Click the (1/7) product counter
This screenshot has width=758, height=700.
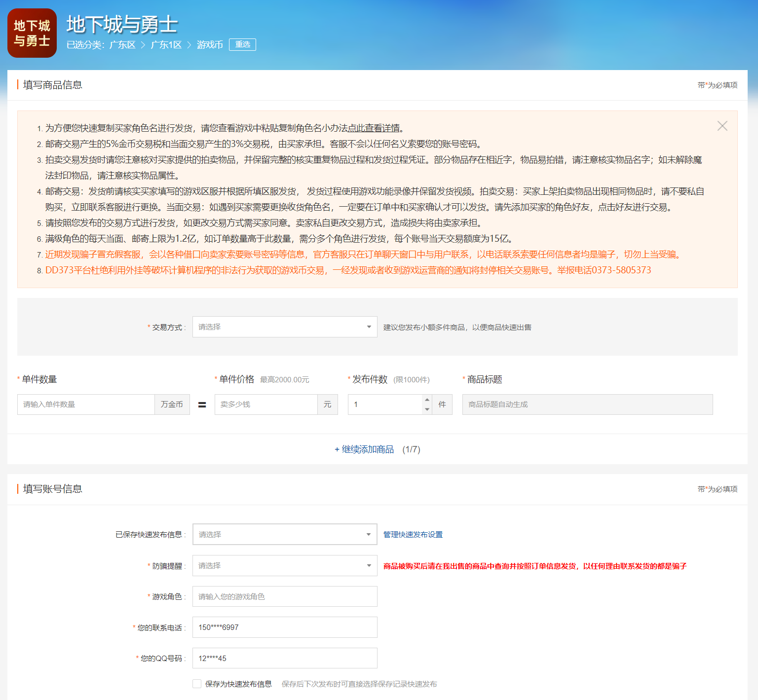tap(411, 449)
